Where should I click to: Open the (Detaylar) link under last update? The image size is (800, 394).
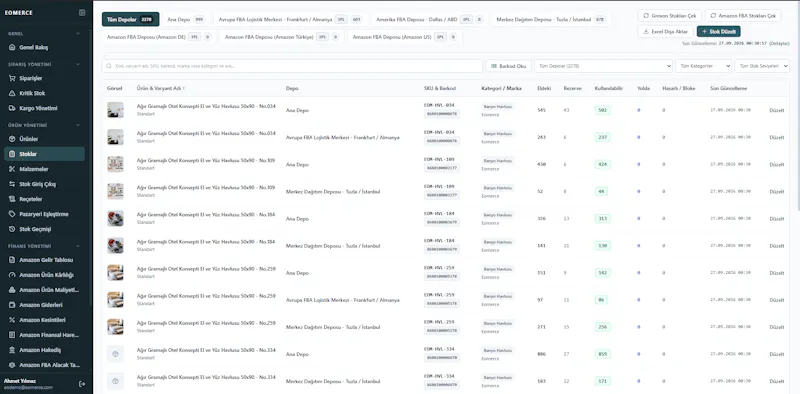[x=779, y=43]
